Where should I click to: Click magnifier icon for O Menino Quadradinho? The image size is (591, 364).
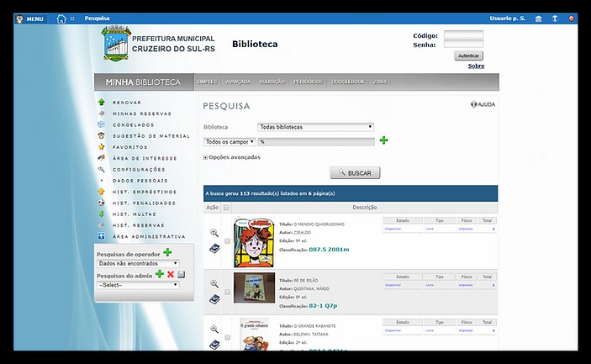[214, 233]
